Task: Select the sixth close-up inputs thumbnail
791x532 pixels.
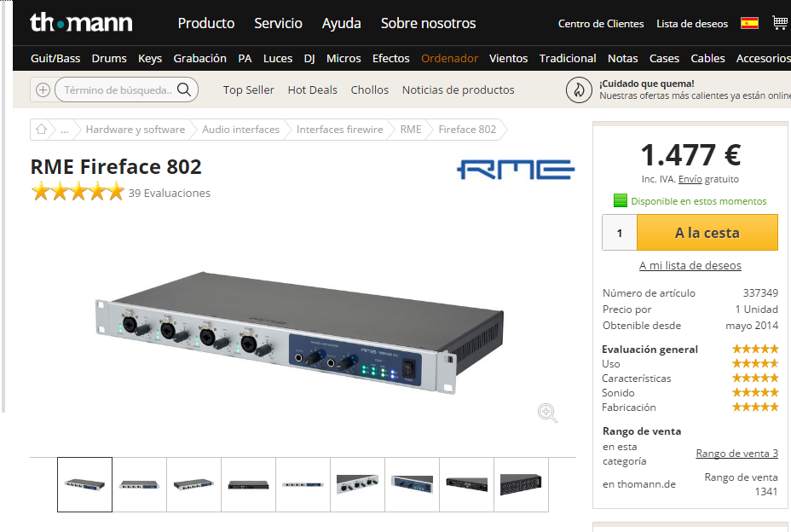Action: click(357, 484)
